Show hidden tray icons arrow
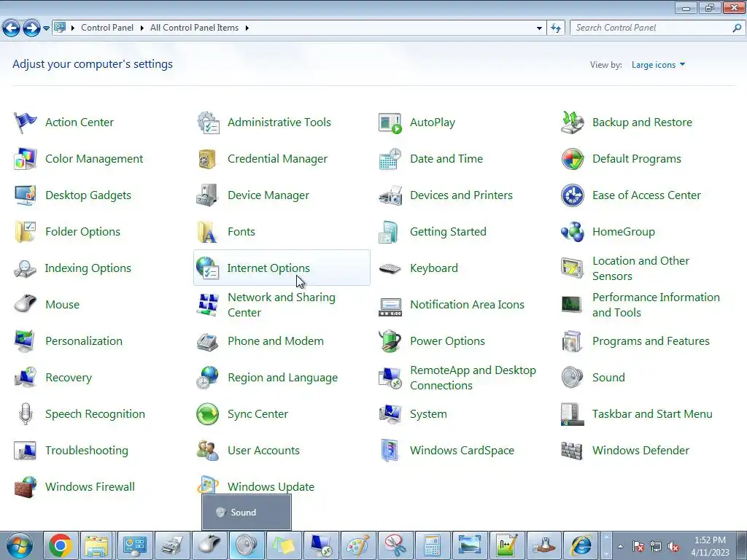This screenshot has height=560, width=747. click(620, 546)
